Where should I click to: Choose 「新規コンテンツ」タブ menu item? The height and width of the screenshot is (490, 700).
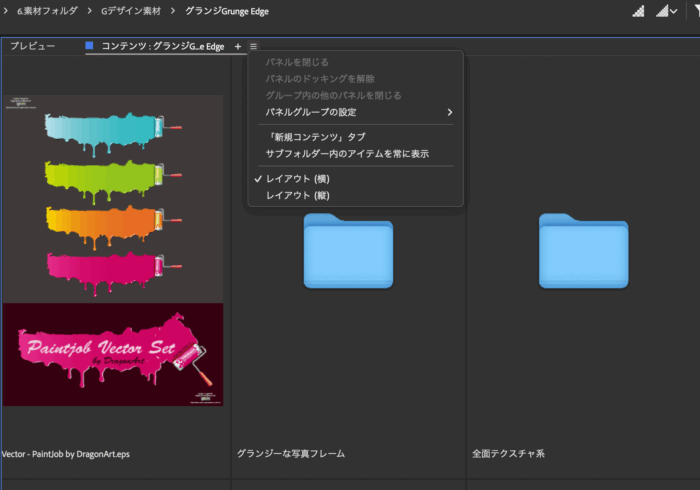pyautogui.click(x=355, y=137)
